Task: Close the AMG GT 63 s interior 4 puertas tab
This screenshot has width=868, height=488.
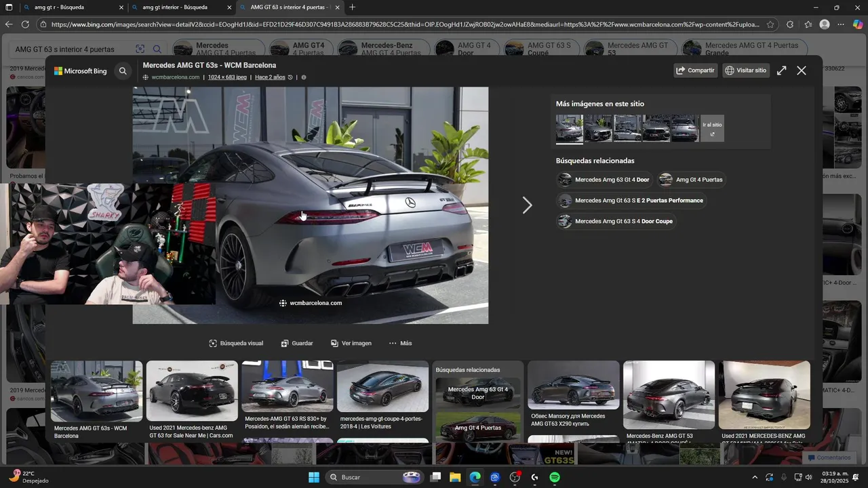Action: click(338, 7)
